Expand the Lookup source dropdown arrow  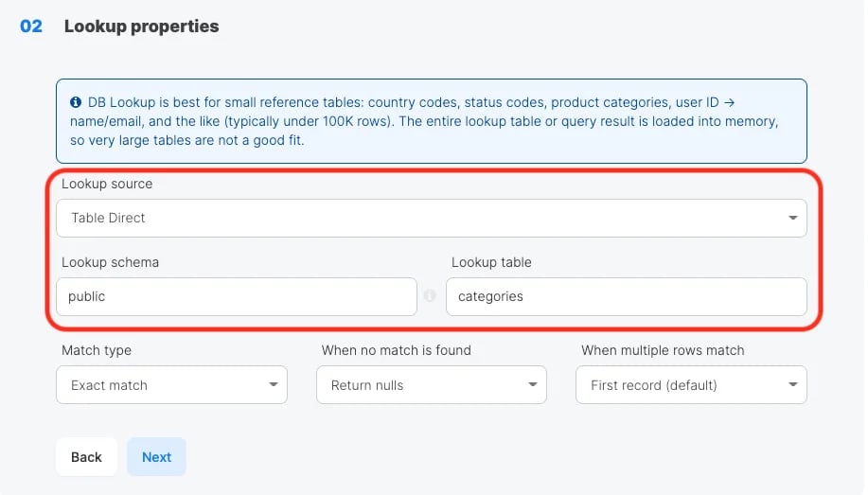pyautogui.click(x=792, y=218)
